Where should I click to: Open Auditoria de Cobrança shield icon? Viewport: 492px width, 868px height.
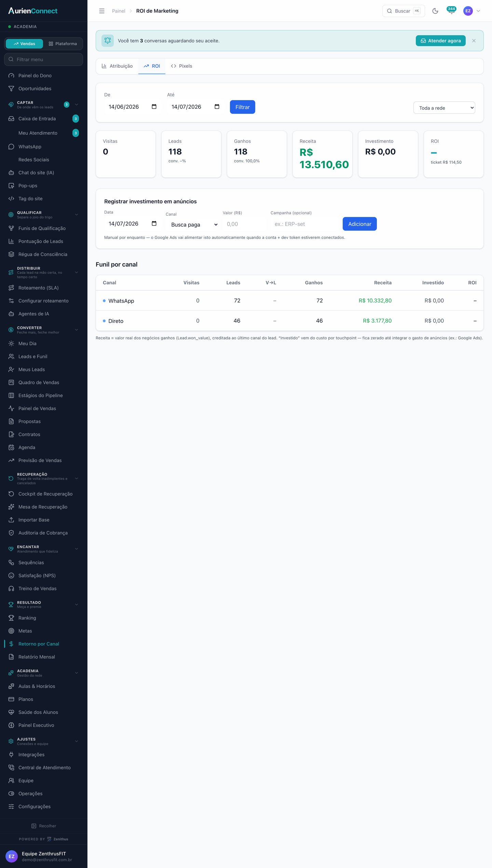11,533
